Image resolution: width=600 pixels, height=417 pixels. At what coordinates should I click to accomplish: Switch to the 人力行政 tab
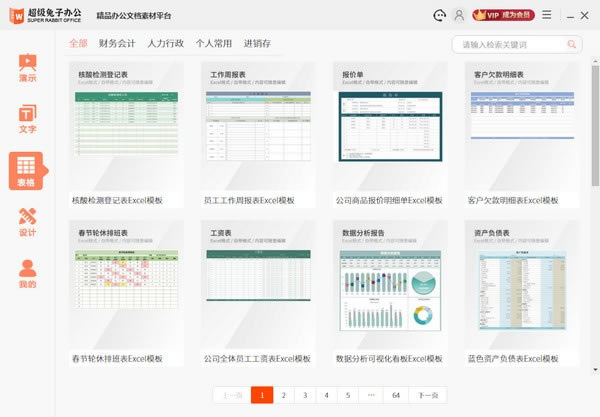pyautogui.click(x=166, y=43)
